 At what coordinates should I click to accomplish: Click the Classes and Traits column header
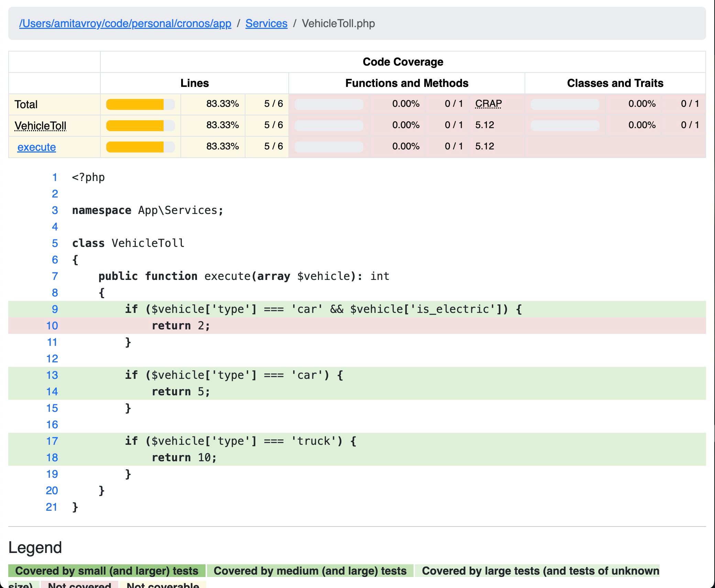click(x=615, y=83)
